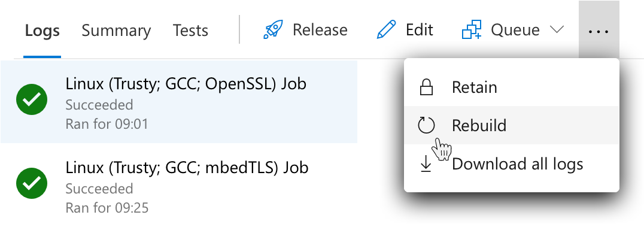Open Linux (Trusty; GCC; mbedTLS) Job
The height and width of the screenshot is (227, 644).
pyautogui.click(x=187, y=168)
